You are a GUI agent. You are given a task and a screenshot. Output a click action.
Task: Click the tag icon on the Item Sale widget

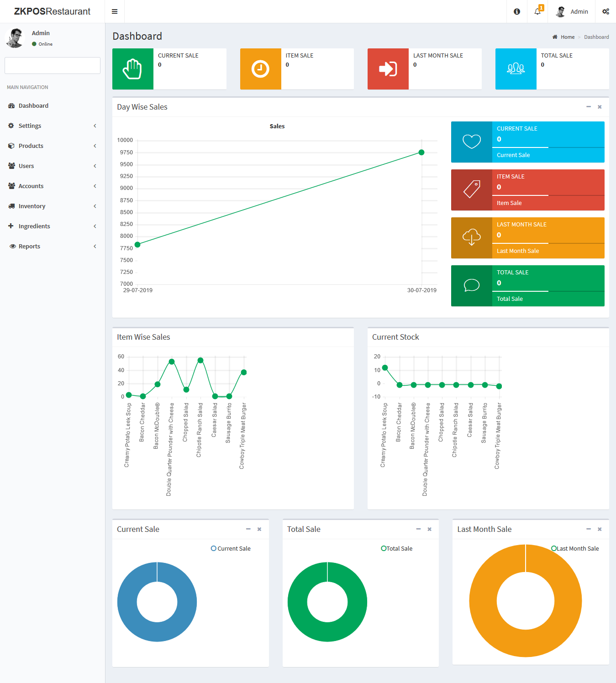click(x=472, y=190)
